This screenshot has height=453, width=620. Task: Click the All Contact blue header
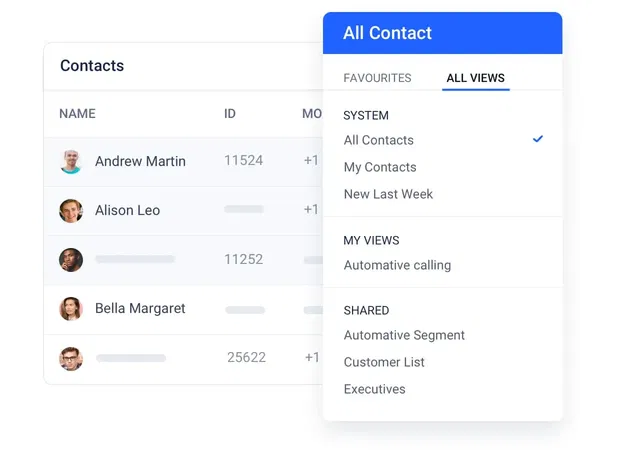442,33
